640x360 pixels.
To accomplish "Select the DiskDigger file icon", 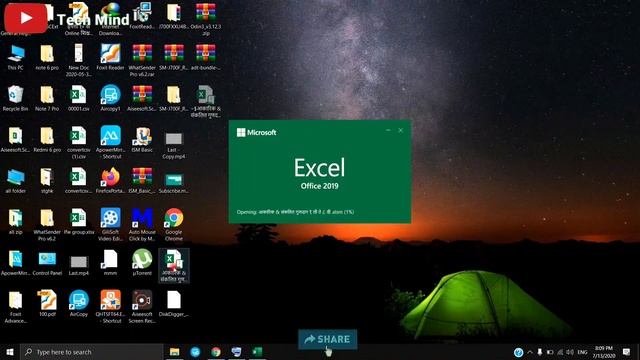I will point(173,304).
